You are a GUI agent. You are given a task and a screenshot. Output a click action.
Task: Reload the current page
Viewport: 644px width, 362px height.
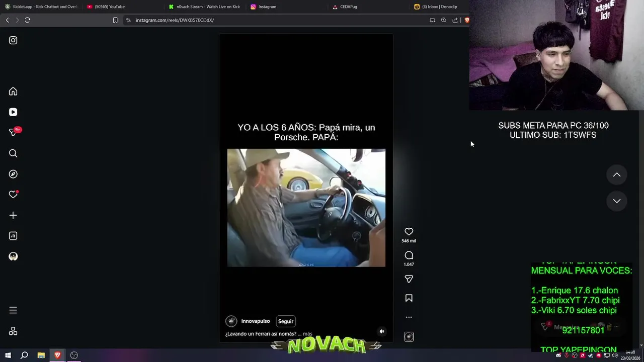[27, 20]
